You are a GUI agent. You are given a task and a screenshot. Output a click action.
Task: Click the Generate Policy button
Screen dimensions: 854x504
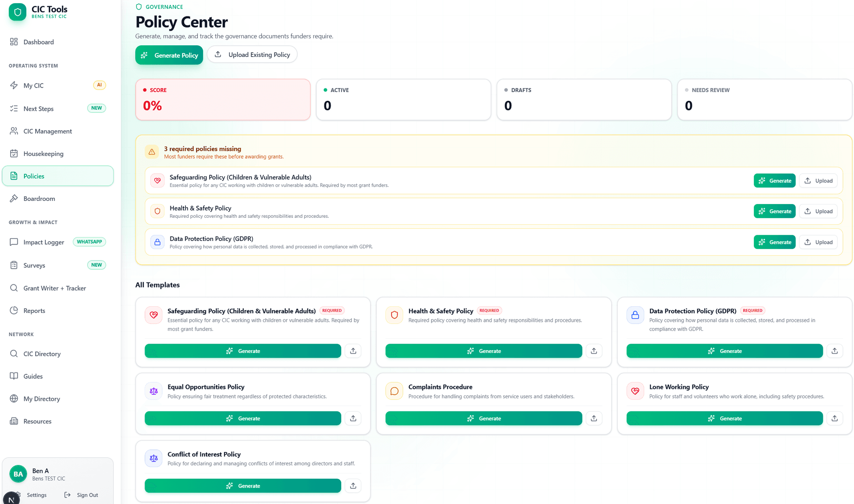(x=169, y=55)
